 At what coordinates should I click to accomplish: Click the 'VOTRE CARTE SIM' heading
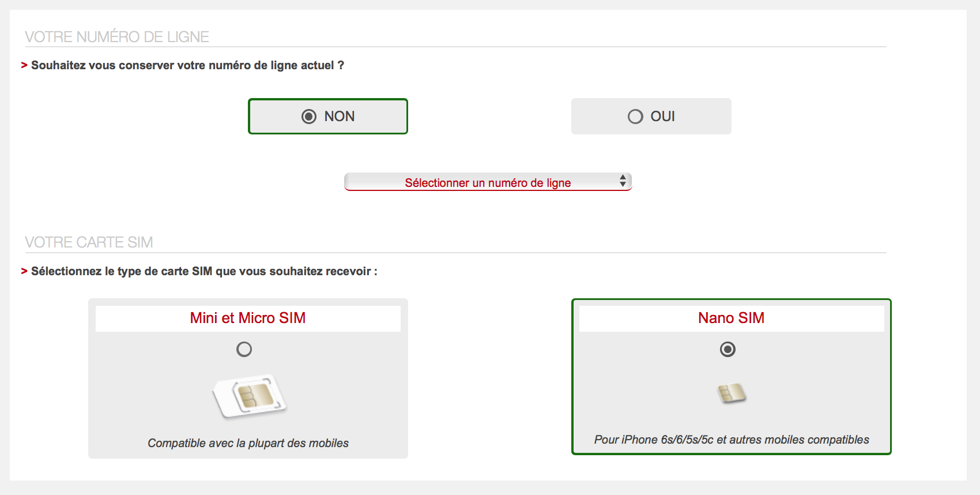coord(89,242)
